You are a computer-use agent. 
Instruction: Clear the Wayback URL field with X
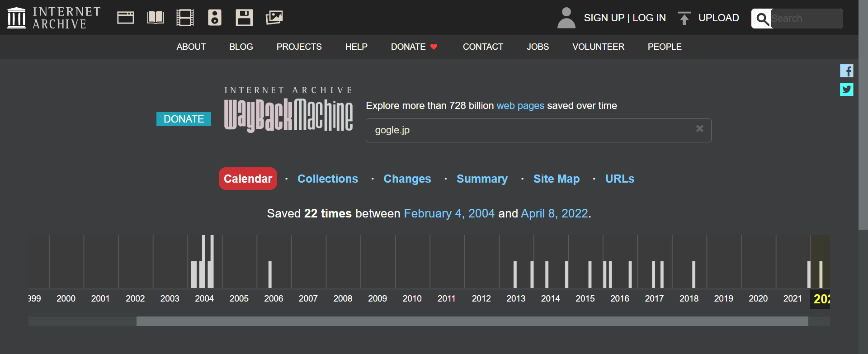tap(699, 129)
